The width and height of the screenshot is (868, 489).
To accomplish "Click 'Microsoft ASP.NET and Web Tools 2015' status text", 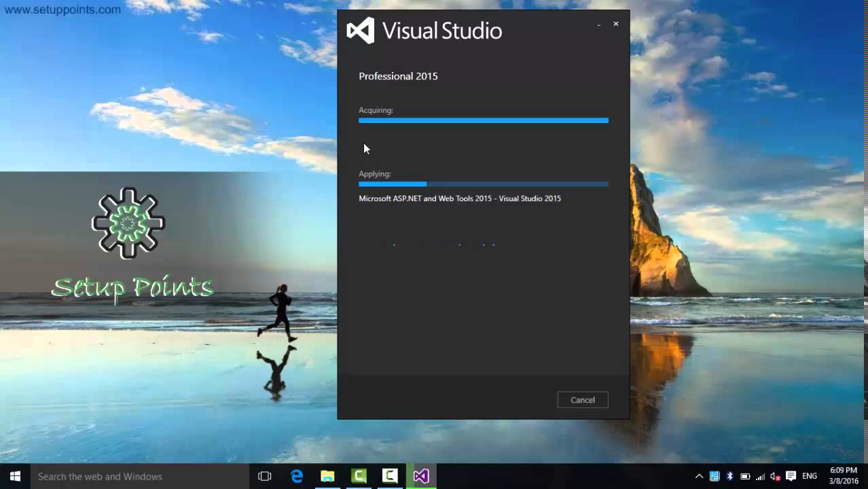I will pyautogui.click(x=460, y=198).
